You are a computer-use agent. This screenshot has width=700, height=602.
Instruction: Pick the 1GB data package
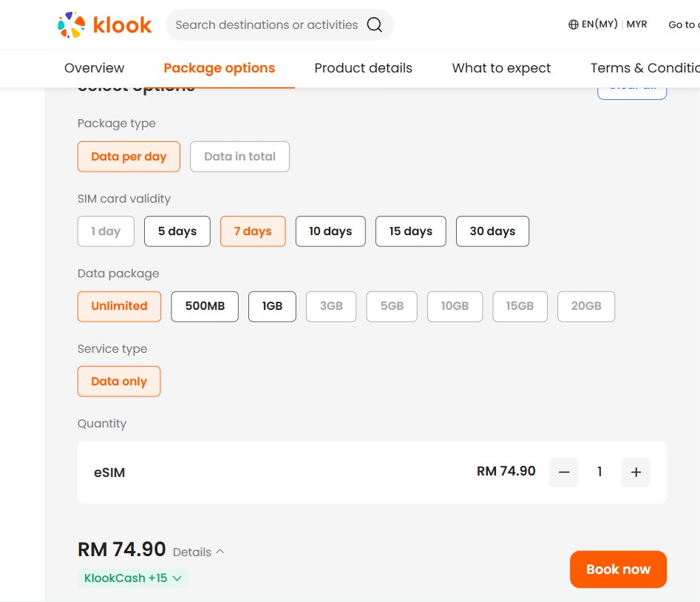coord(272,306)
